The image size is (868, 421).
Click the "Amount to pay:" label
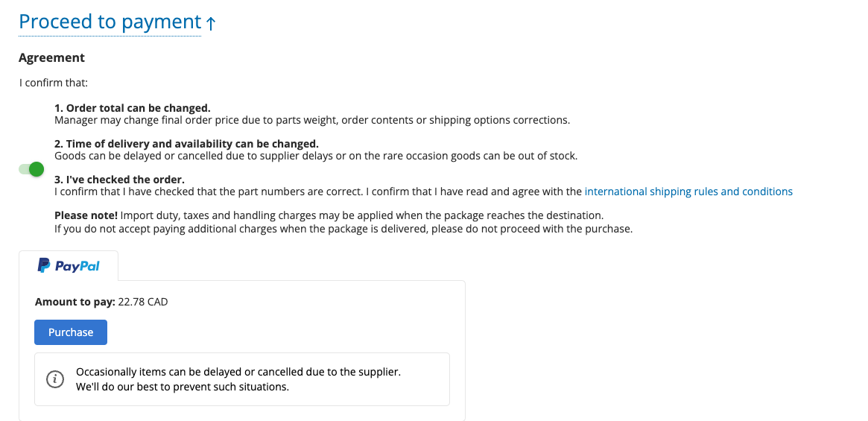click(x=75, y=302)
